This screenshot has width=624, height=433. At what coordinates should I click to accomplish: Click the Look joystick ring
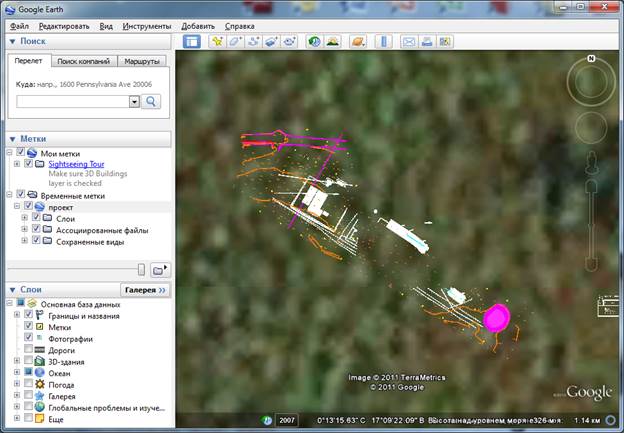click(591, 82)
